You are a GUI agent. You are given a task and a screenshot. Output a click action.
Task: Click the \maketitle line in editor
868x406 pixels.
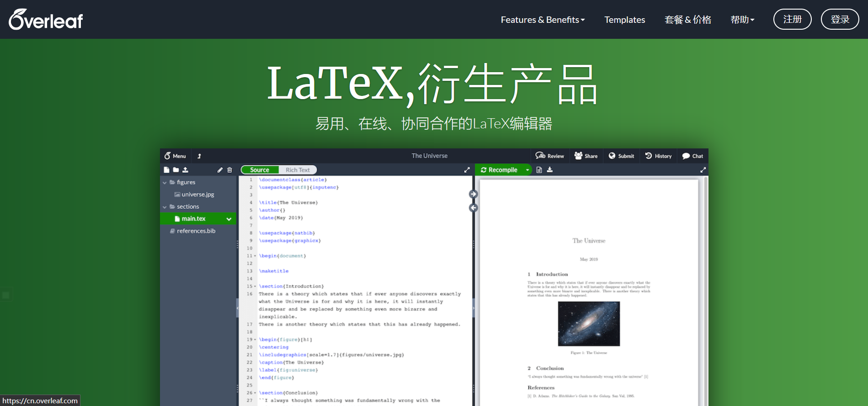(x=274, y=271)
